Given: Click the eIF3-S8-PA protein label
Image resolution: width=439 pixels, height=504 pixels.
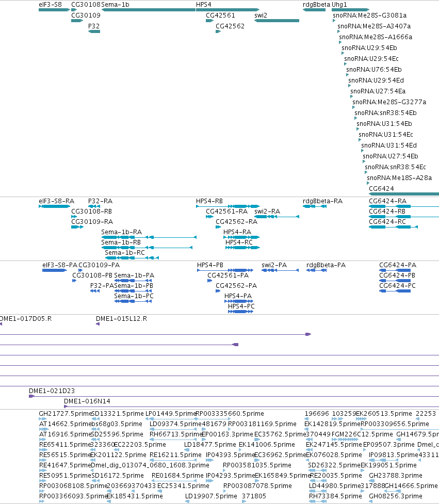Looking at the screenshot, I should [x=60, y=265].
